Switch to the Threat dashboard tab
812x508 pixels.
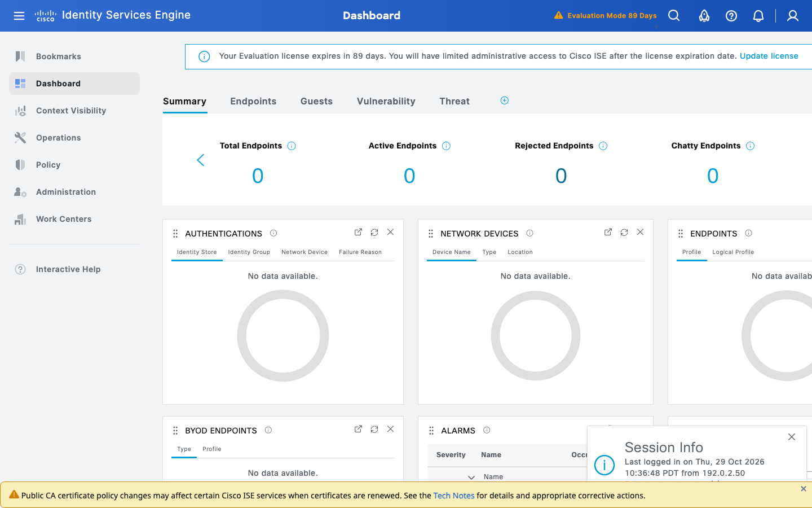pyautogui.click(x=454, y=101)
